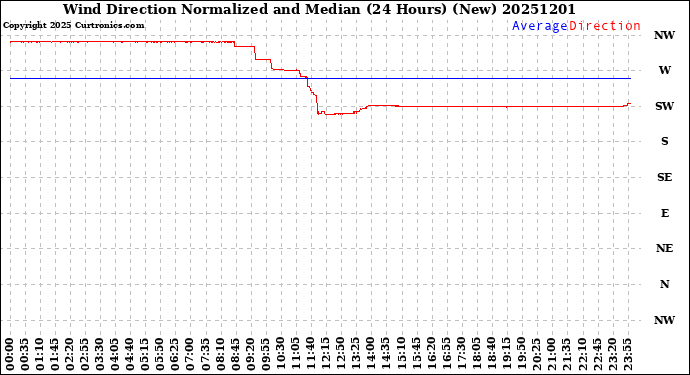The image size is (690, 375).
Task: Click the 08:10 time label
Action: [x=220, y=354]
